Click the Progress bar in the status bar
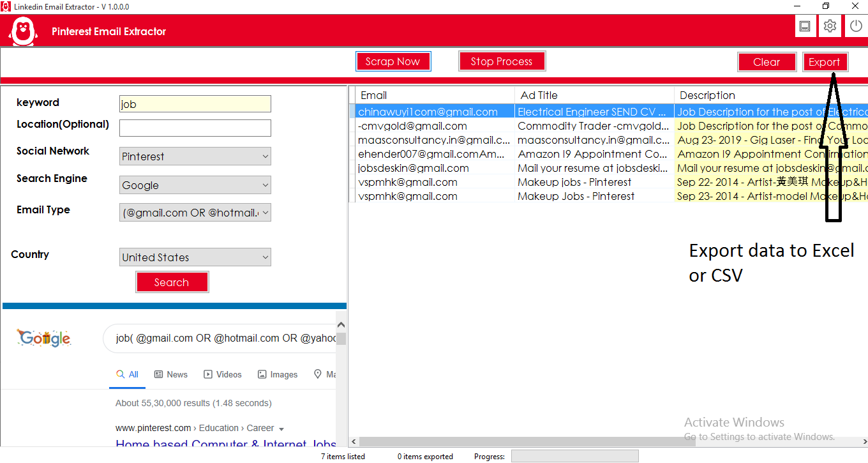This screenshot has width=868, height=463. tap(574, 456)
